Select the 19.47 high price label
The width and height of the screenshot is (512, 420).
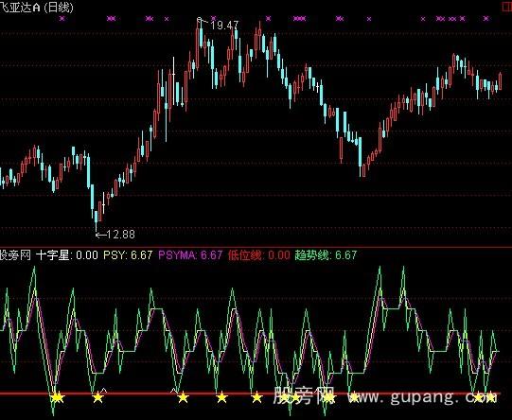[224, 26]
